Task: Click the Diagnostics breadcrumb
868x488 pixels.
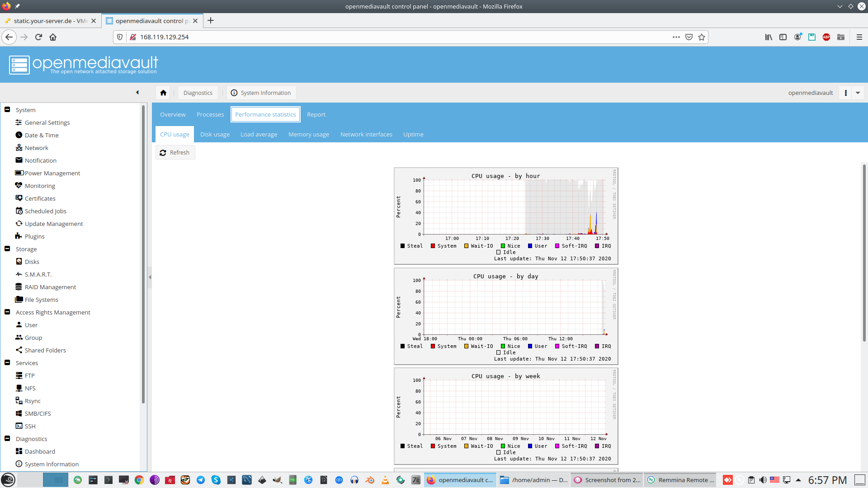Action: click(198, 93)
